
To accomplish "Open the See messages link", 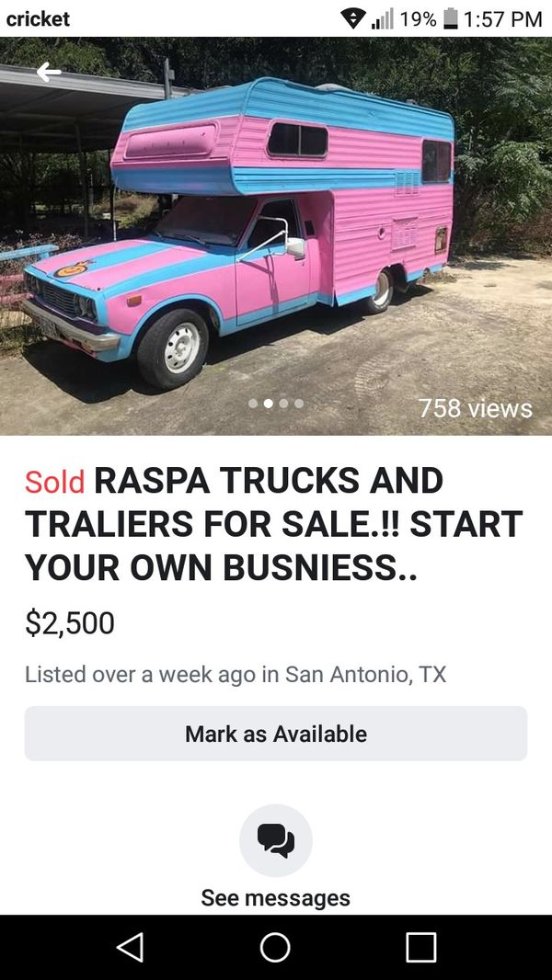I will [x=275, y=896].
